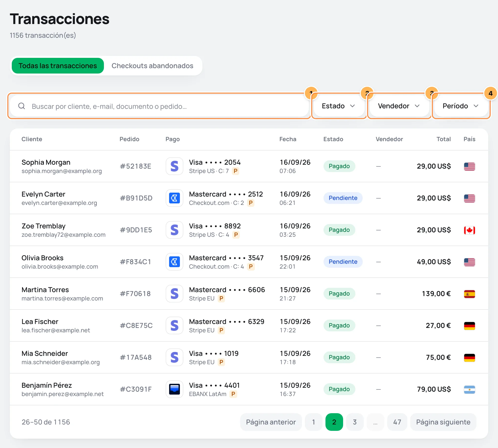Click Pagado status for Martina Torres
The height and width of the screenshot is (448, 498).
tap(339, 293)
